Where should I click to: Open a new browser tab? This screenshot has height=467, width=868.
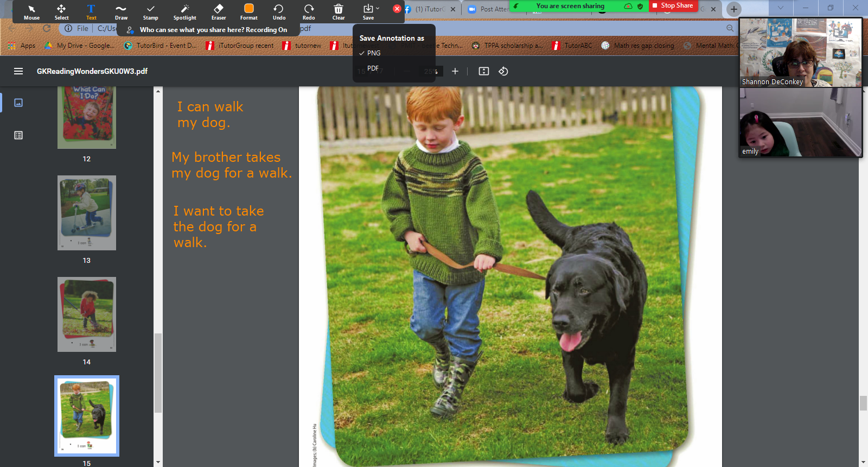(x=734, y=9)
